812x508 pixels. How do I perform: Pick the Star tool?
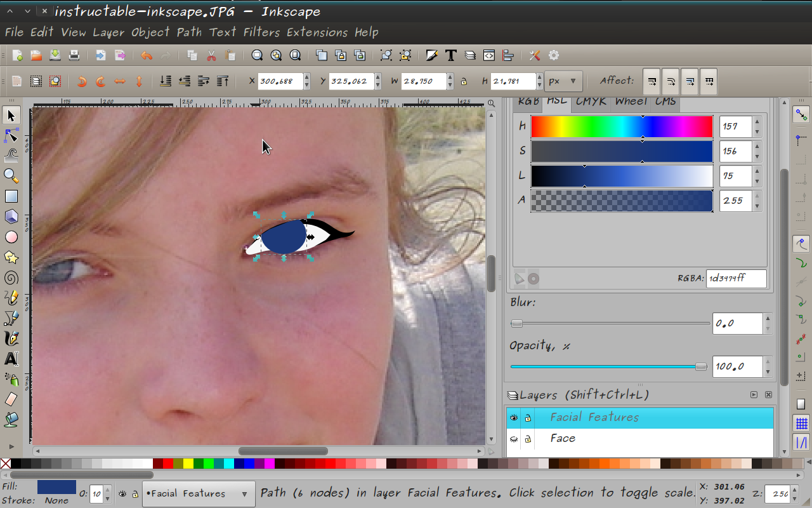pos(11,257)
